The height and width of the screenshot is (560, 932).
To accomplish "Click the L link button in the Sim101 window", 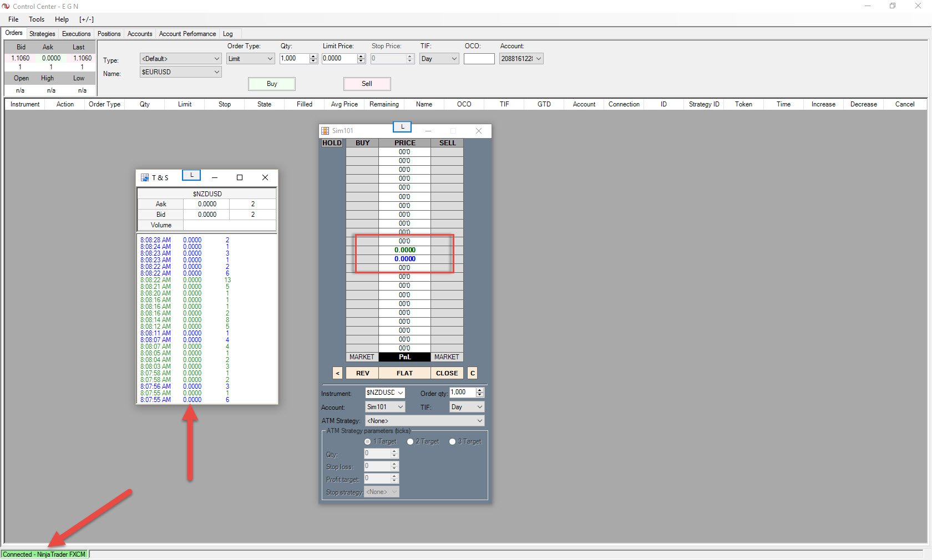I will coord(402,127).
